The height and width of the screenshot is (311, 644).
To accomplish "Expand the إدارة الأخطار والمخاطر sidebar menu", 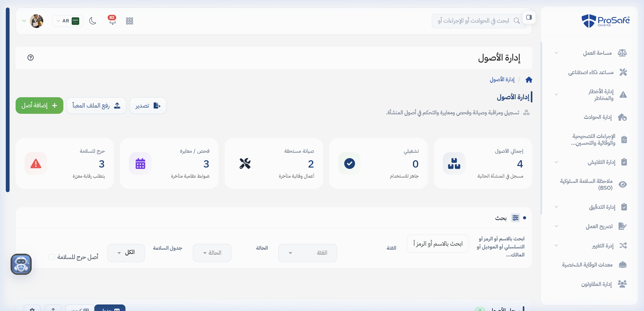I will pos(590,95).
